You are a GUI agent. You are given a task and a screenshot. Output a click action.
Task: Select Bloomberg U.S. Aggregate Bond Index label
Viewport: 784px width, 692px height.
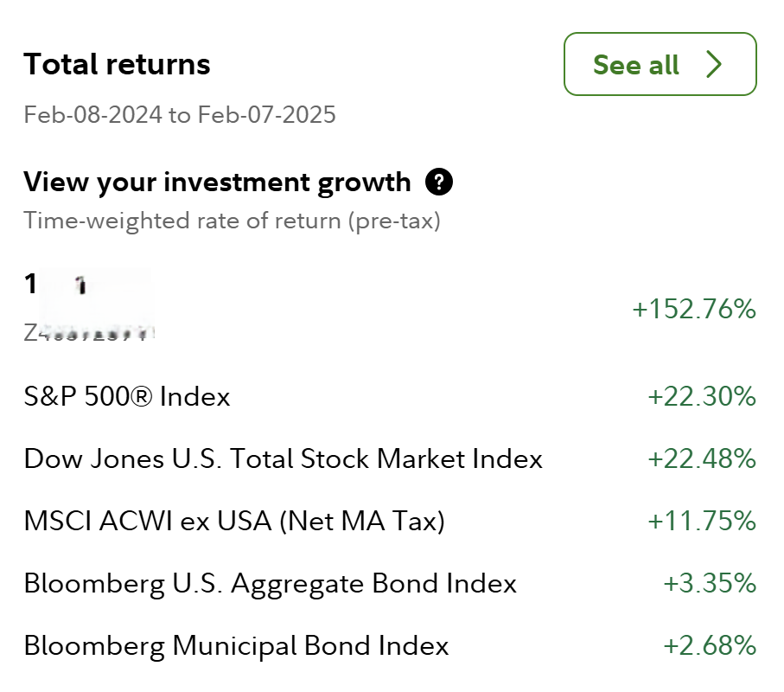pyautogui.click(x=270, y=584)
